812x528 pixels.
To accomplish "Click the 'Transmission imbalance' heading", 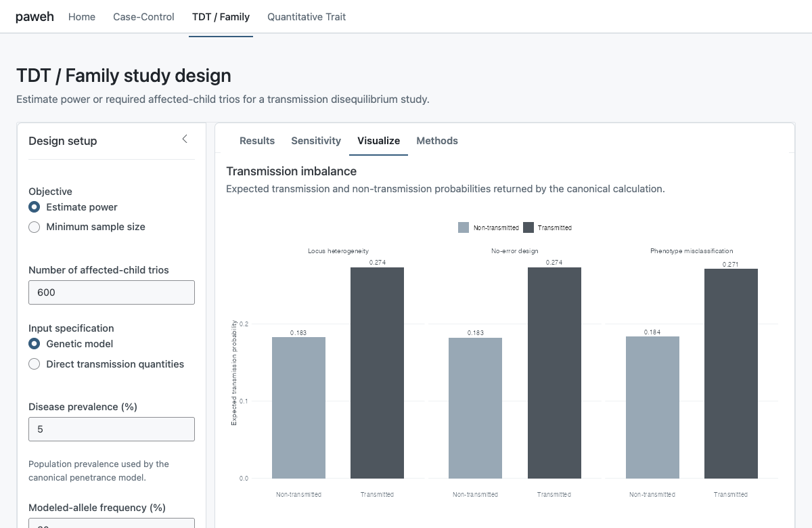I will tap(292, 171).
